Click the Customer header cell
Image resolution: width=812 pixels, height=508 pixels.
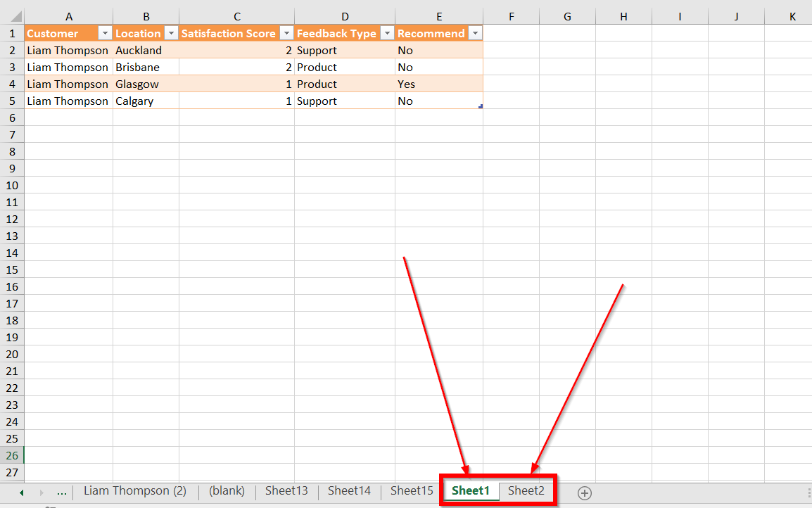[68, 33]
